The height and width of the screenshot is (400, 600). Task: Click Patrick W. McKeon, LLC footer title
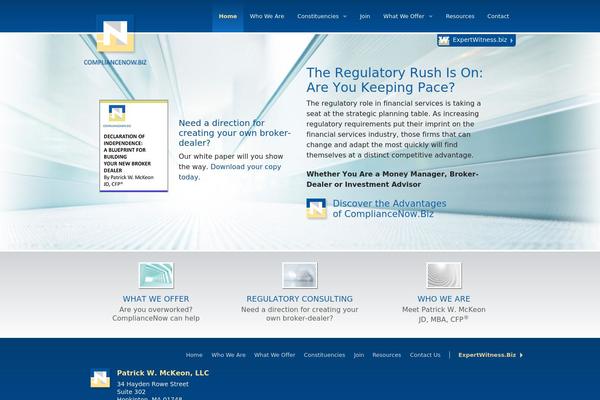click(163, 373)
